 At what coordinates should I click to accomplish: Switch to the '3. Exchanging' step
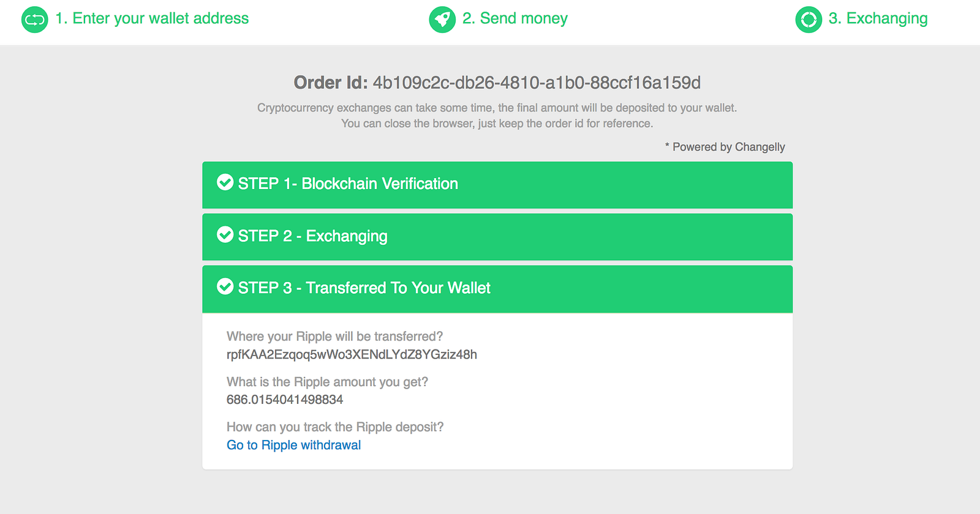(x=878, y=19)
